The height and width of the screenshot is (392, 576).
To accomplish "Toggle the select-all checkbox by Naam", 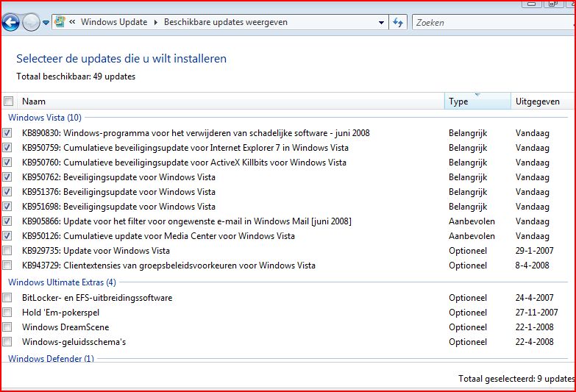I will (8, 101).
